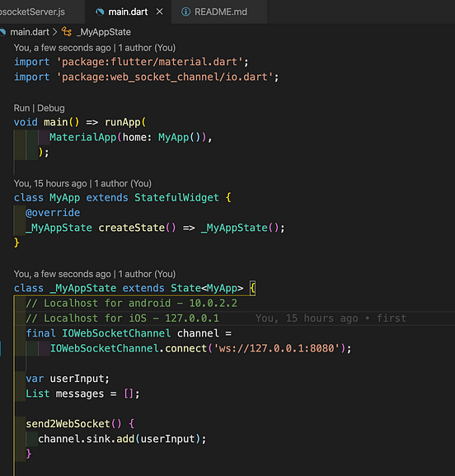
Task: Click MaterialApp in main function
Action: point(82,137)
